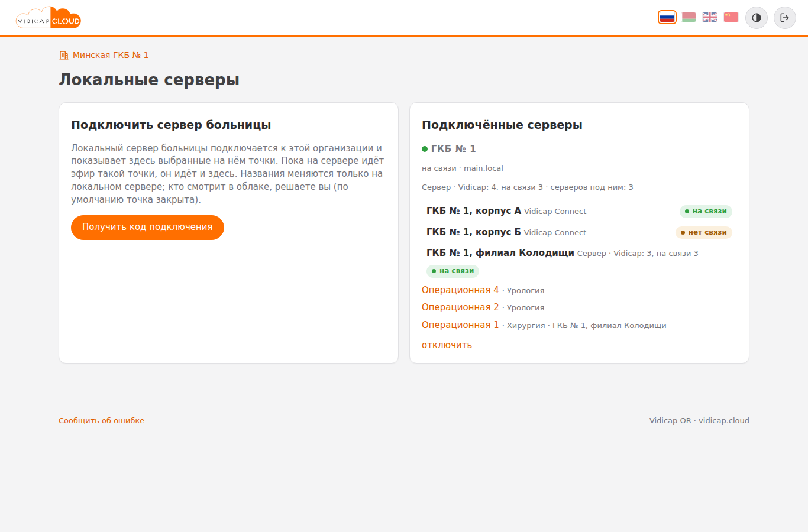This screenshot has width=808, height=532.
Task: Click на связи · main.local status text
Action: click(x=463, y=168)
